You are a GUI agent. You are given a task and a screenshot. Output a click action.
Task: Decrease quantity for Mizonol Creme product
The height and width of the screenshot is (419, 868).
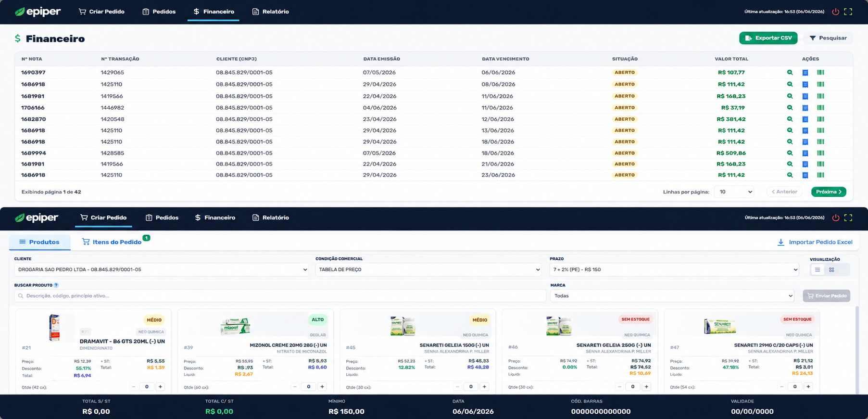(295, 387)
